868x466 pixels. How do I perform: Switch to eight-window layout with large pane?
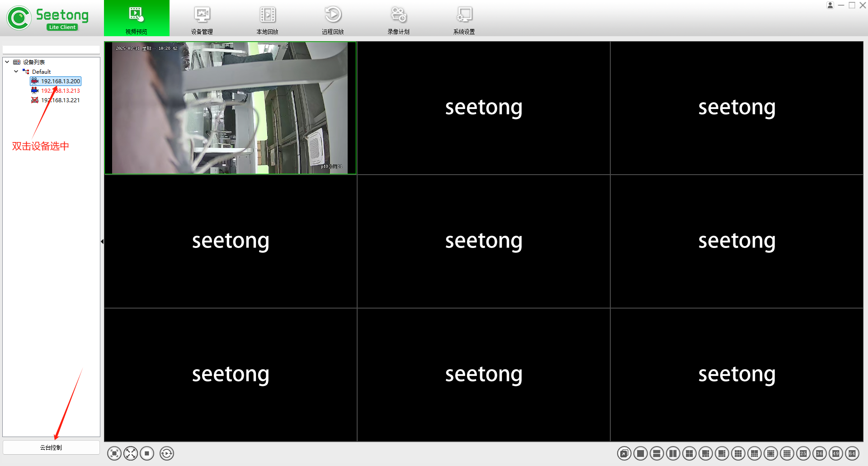[x=722, y=453]
